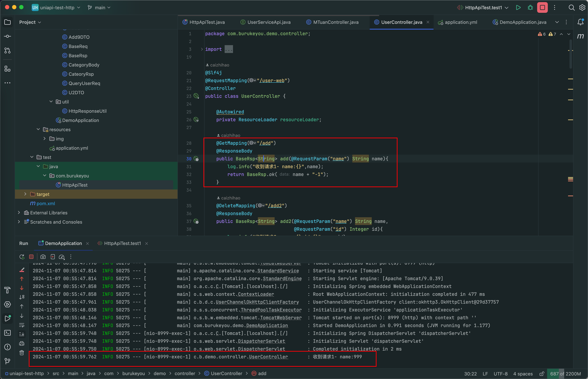Open the Commit tool window icon
This screenshot has width=588, height=379.
(x=7, y=36)
